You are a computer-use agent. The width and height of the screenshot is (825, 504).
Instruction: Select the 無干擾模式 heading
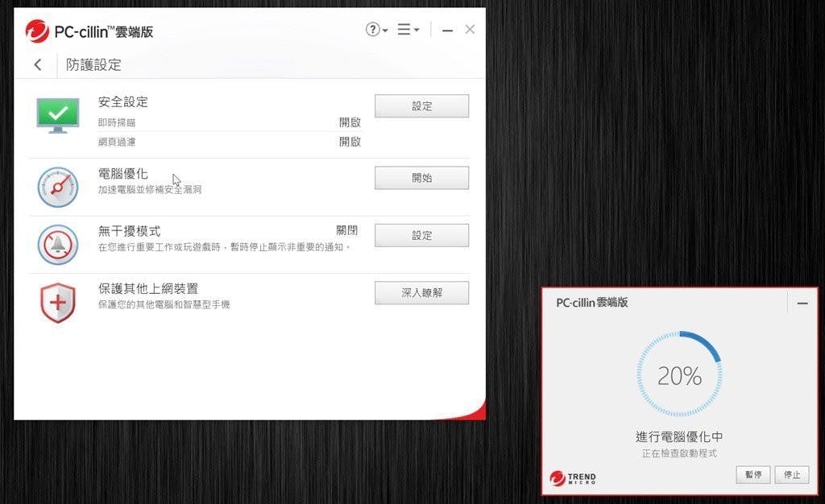click(x=130, y=231)
